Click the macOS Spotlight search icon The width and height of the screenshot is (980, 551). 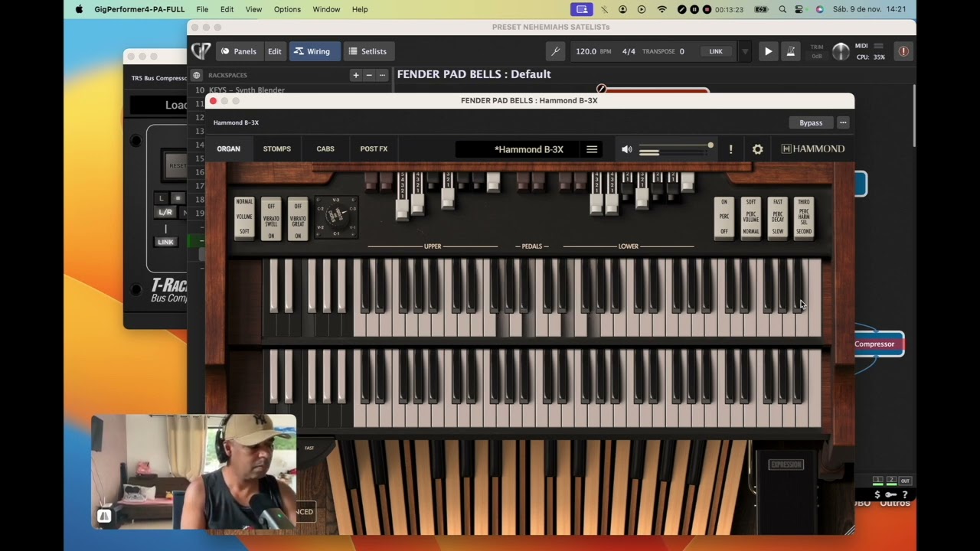tap(782, 9)
